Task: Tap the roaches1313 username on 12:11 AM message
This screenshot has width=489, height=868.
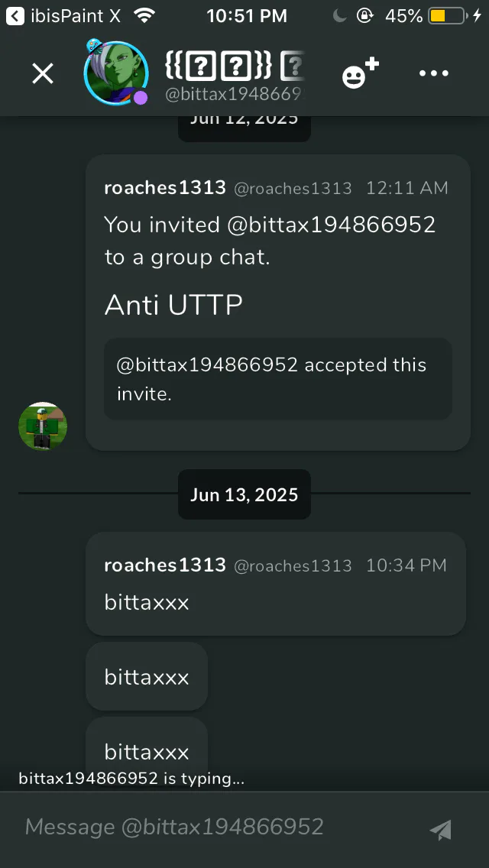Action: pyautogui.click(x=165, y=188)
